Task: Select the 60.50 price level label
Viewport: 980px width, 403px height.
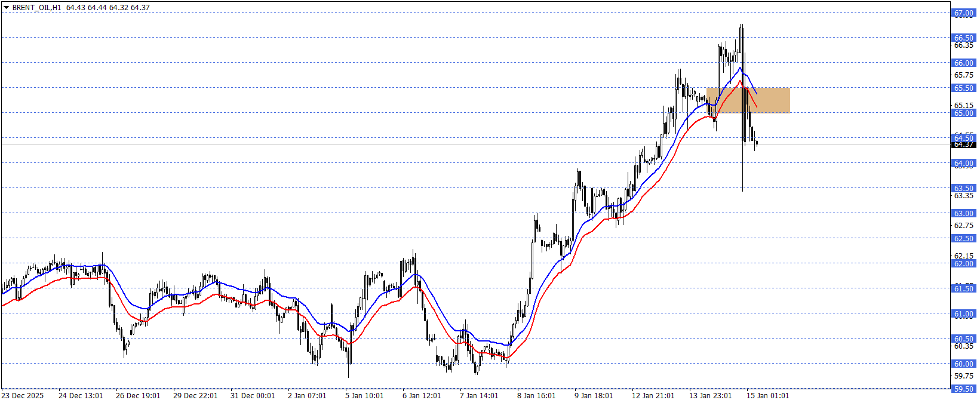Action: tap(963, 339)
